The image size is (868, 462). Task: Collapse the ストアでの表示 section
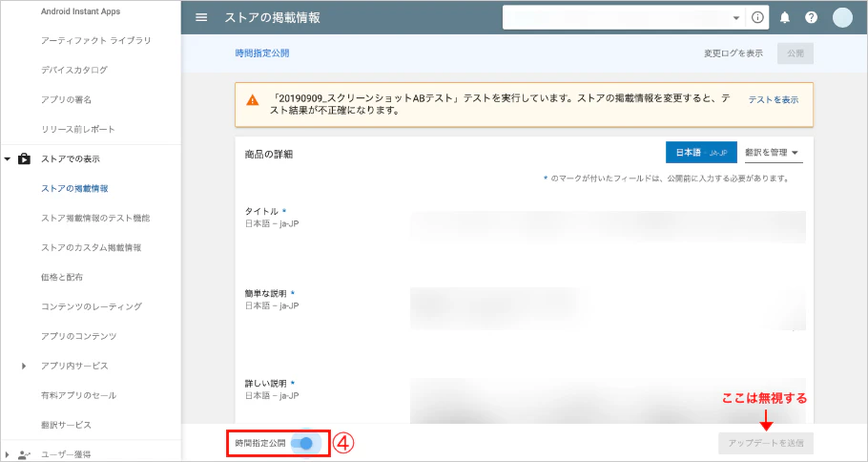coord(8,159)
